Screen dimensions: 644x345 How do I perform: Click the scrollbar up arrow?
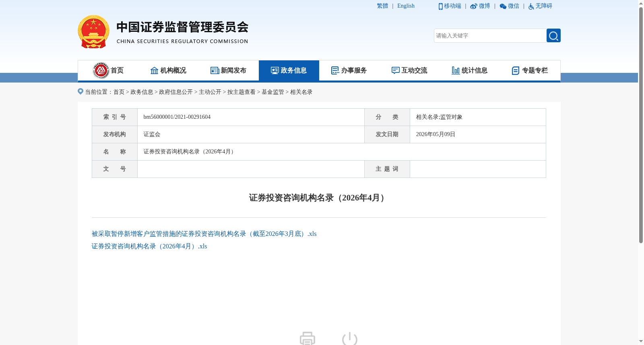(x=641, y=3)
